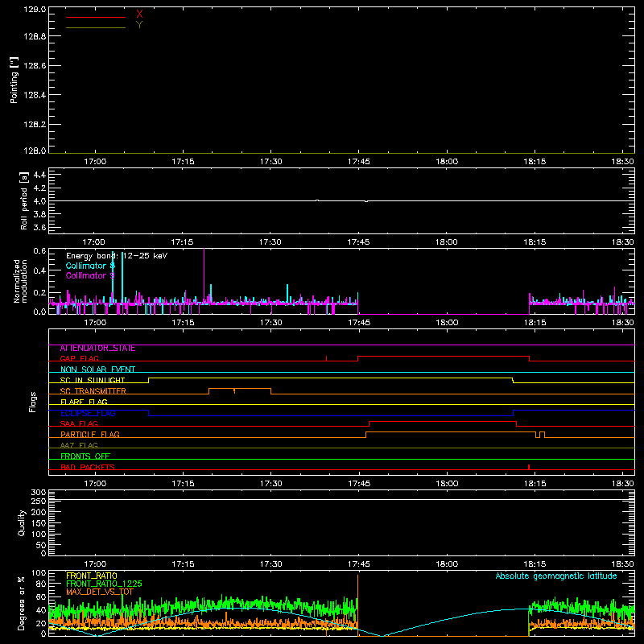Click the Collimator 8 legend label

pyautogui.click(x=90, y=266)
